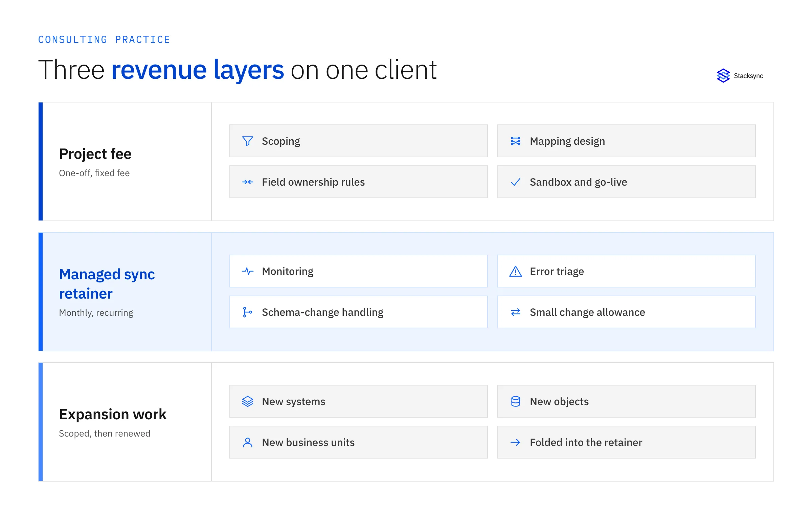Click the 'Scoping' label
This screenshot has height=514, width=812.
tap(281, 141)
